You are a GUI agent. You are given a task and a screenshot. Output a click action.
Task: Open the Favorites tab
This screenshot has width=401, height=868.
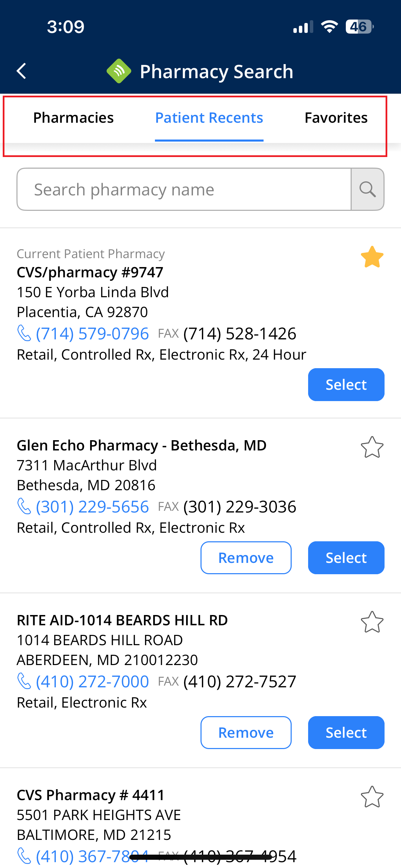tap(336, 118)
